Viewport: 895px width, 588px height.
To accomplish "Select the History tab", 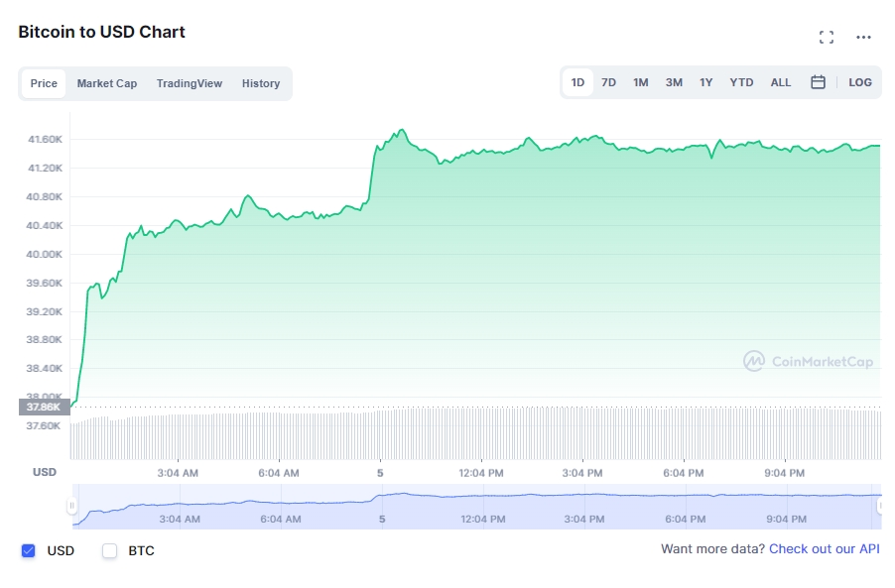I will [261, 83].
